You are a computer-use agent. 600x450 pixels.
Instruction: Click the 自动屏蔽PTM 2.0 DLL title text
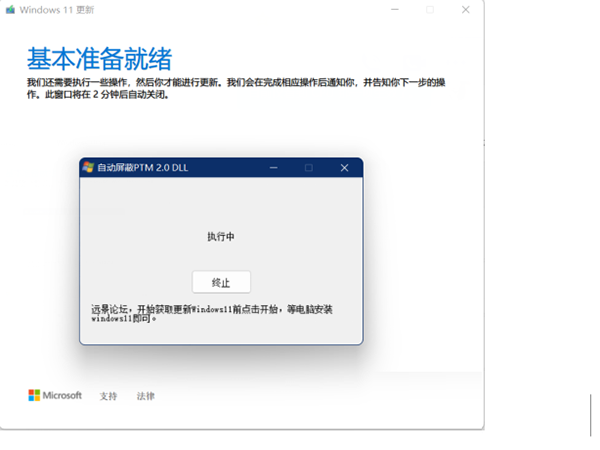(143, 168)
